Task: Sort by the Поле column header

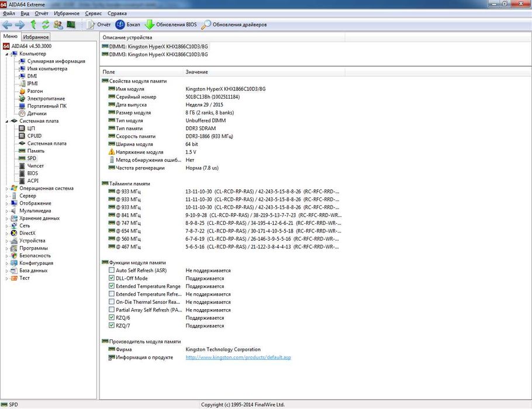Action: tap(141, 72)
